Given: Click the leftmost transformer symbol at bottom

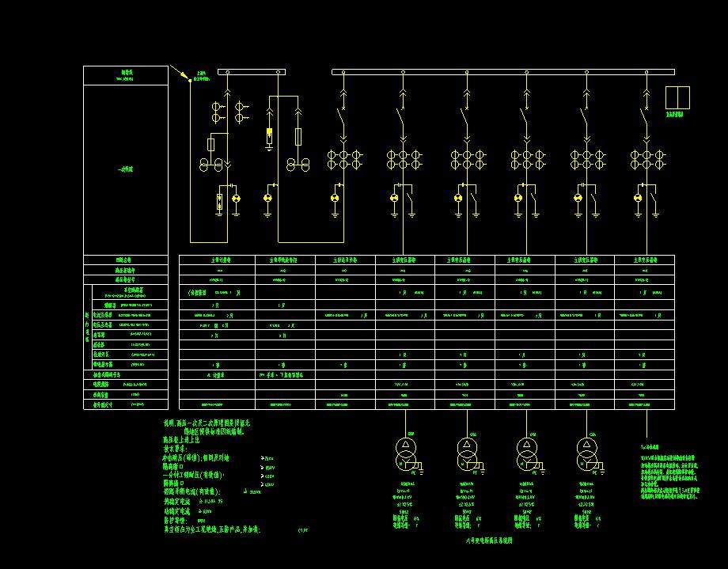Looking at the screenshot, I should click(407, 451).
